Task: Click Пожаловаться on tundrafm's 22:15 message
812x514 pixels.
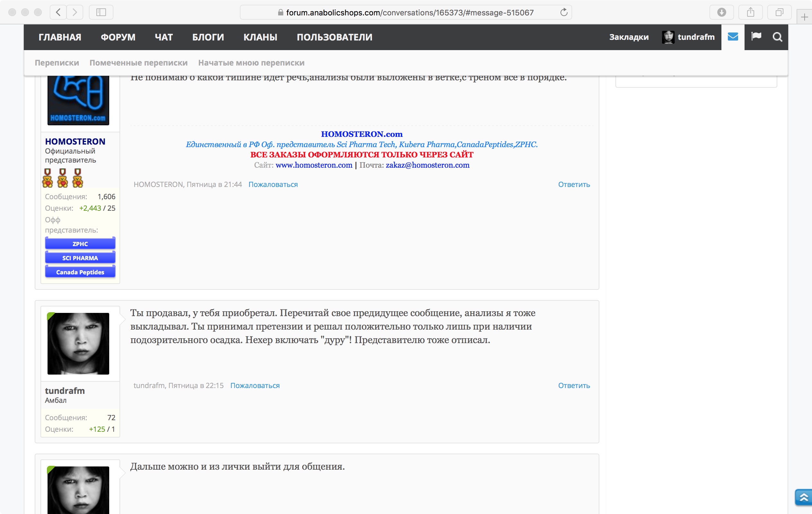Action: tap(255, 385)
